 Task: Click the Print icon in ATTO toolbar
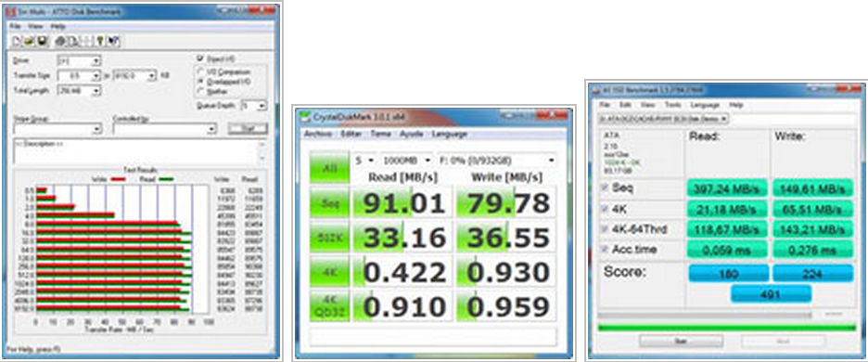coord(59,41)
